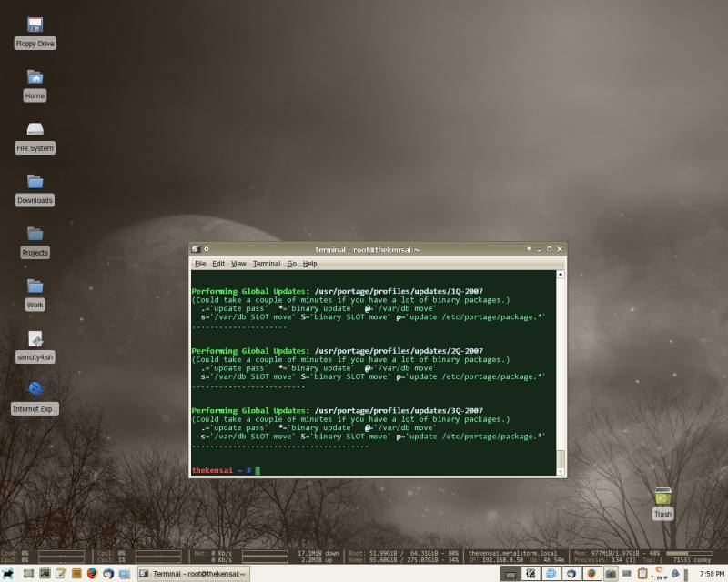This screenshot has width=728, height=582.
Task: Launch Firefox from the panel launcher
Action: pyautogui.click(x=92, y=574)
